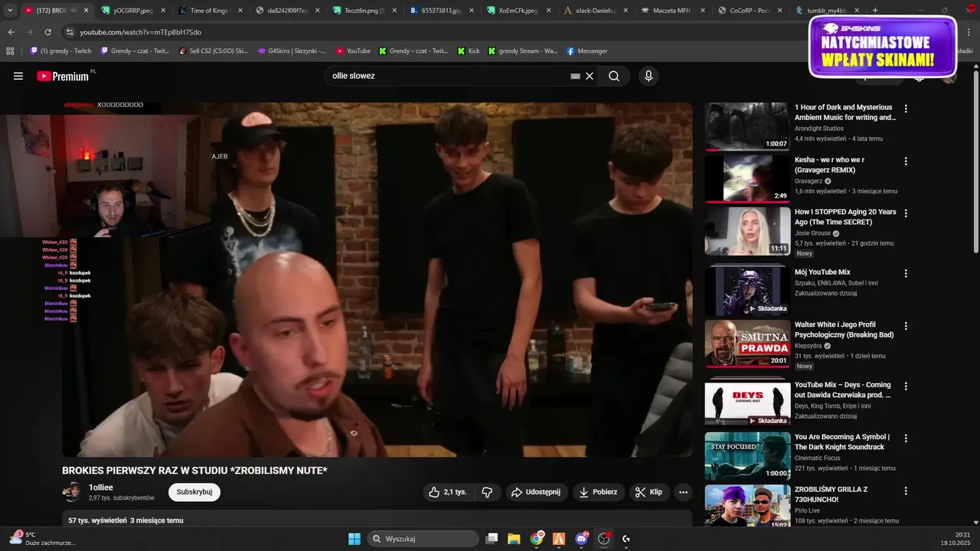Image resolution: width=980 pixels, height=551 pixels.
Task: Open the Kick bookmark
Action: (469, 51)
